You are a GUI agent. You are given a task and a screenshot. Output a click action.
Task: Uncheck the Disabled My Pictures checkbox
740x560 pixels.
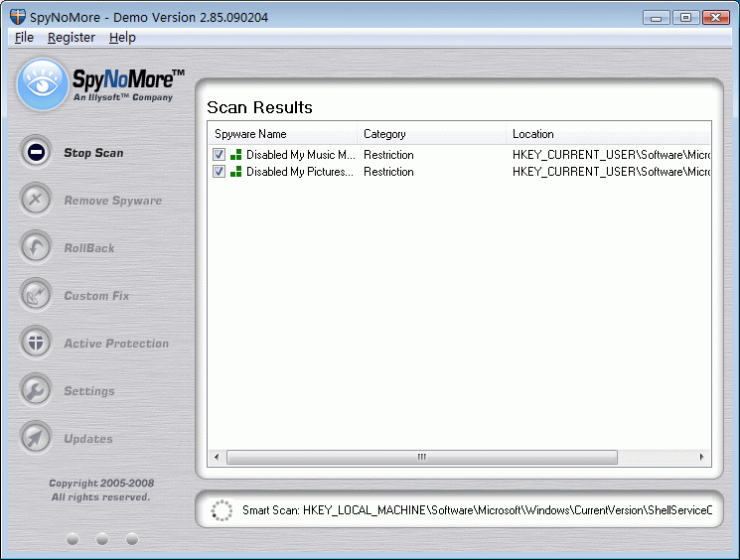pyautogui.click(x=219, y=171)
